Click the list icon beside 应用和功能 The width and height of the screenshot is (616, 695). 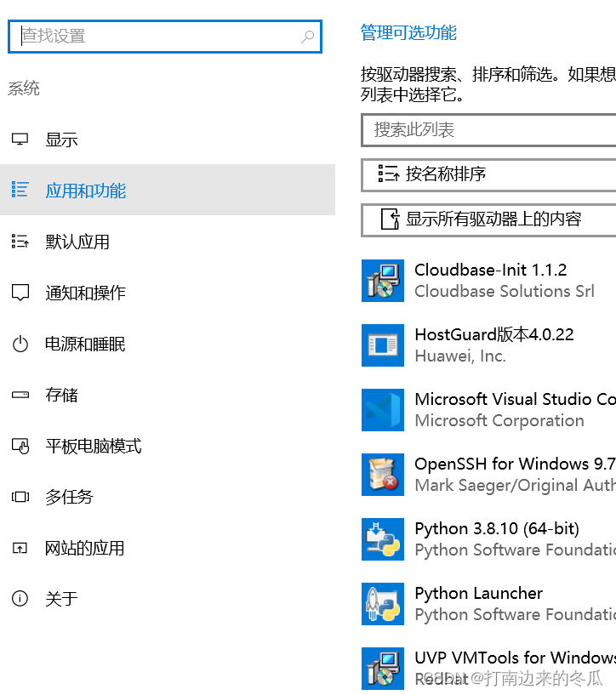20,189
